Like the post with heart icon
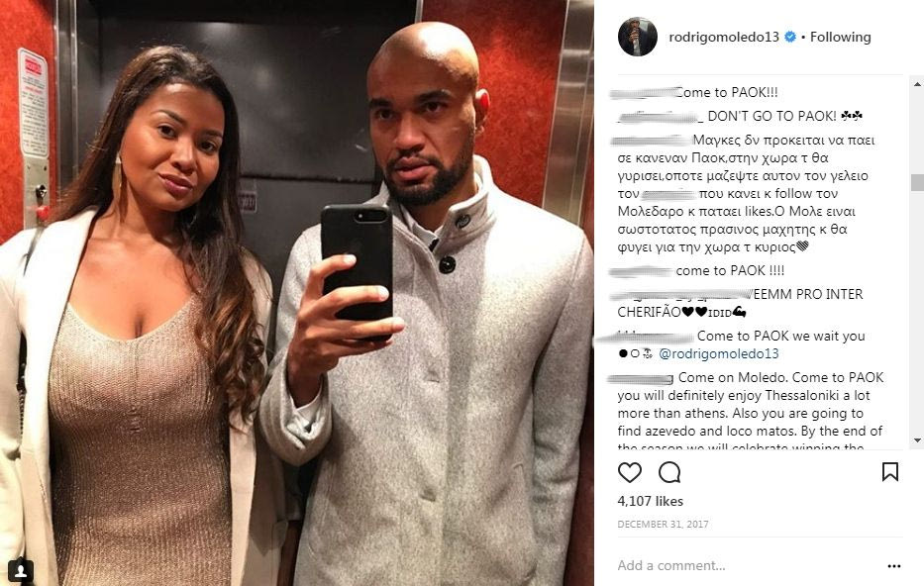The image size is (924, 586). pyautogui.click(x=629, y=472)
